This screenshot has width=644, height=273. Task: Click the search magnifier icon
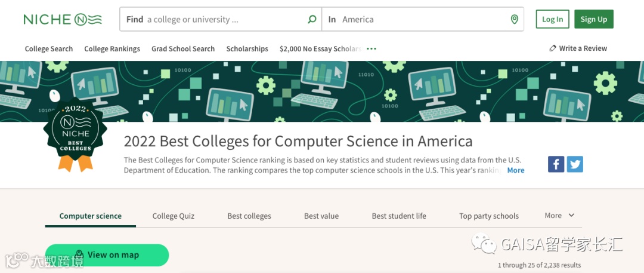tap(312, 19)
